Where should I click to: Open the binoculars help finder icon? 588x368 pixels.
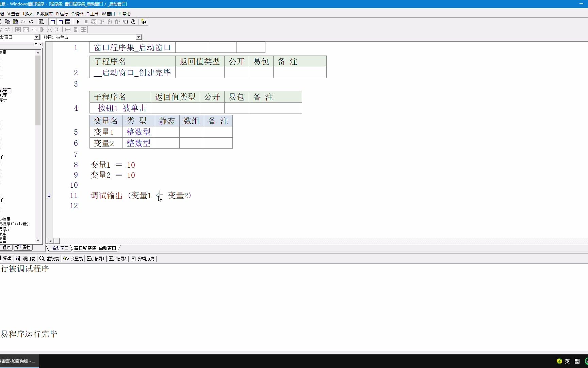coord(144,21)
